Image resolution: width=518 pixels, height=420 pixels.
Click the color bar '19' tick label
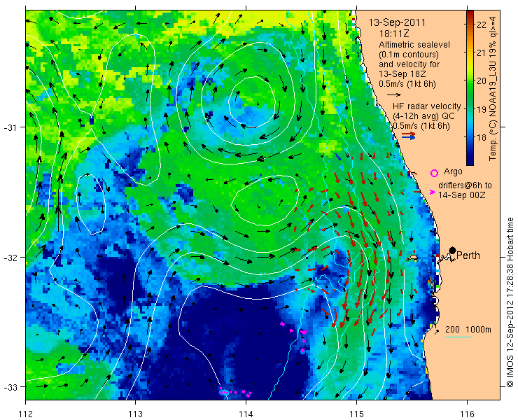tap(482, 109)
